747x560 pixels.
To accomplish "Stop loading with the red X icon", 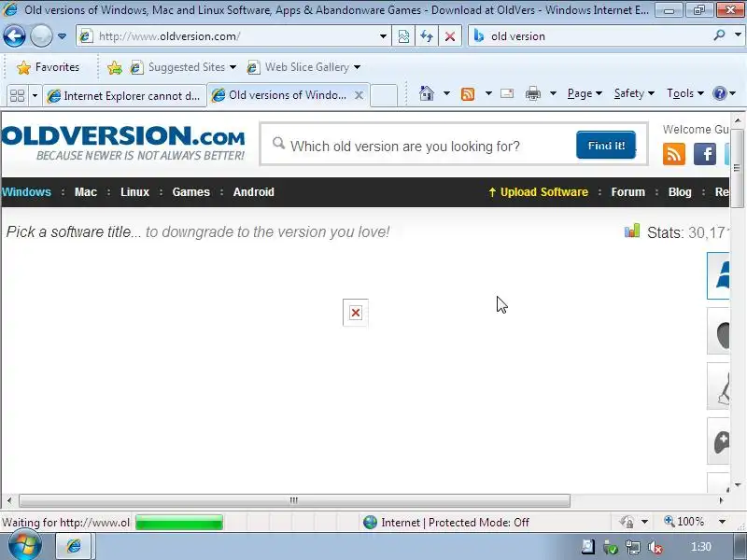I will [x=450, y=36].
